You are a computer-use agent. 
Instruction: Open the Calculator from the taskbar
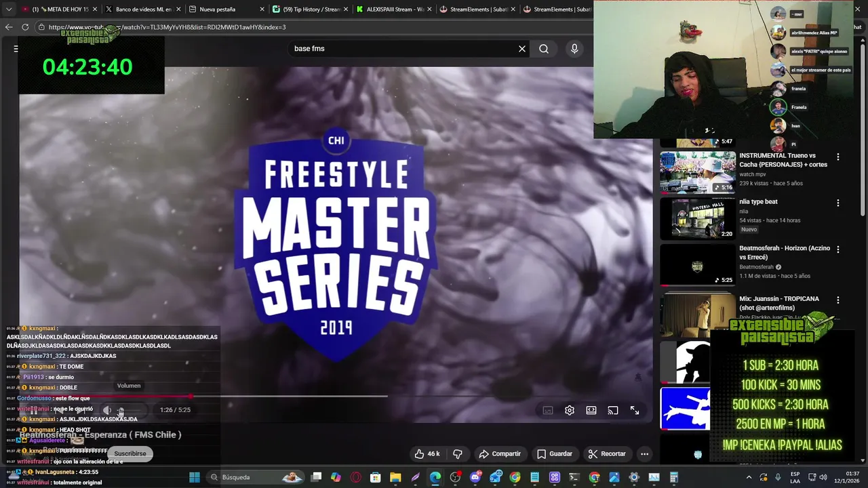pyautogui.click(x=673, y=477)
